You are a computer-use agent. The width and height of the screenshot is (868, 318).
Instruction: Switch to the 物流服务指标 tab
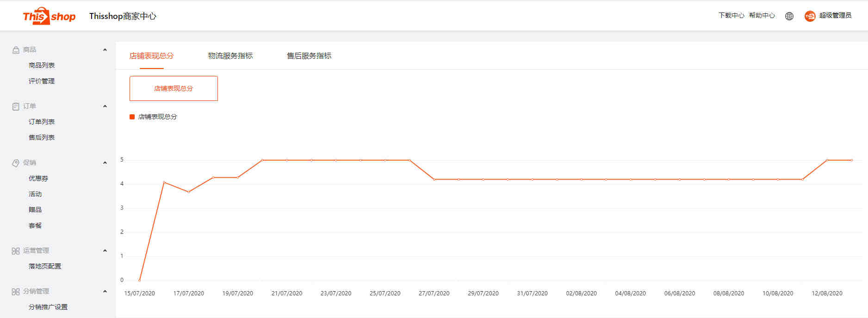[230, 56]
